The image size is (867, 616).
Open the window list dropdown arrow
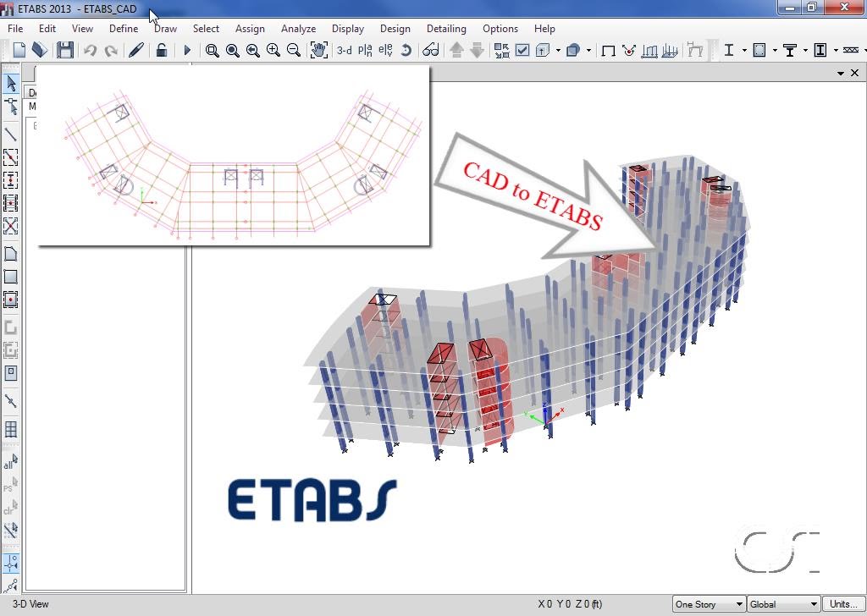[x=841, y=73]
